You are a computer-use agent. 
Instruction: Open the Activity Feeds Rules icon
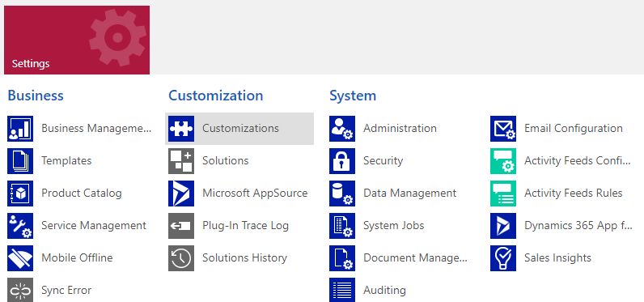(503, 194)
